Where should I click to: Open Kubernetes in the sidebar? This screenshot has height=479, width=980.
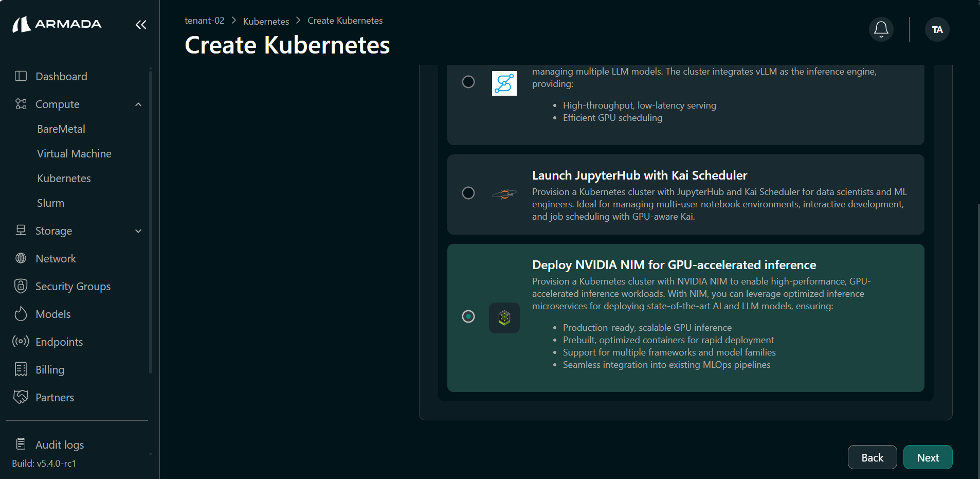pos(64,179)
